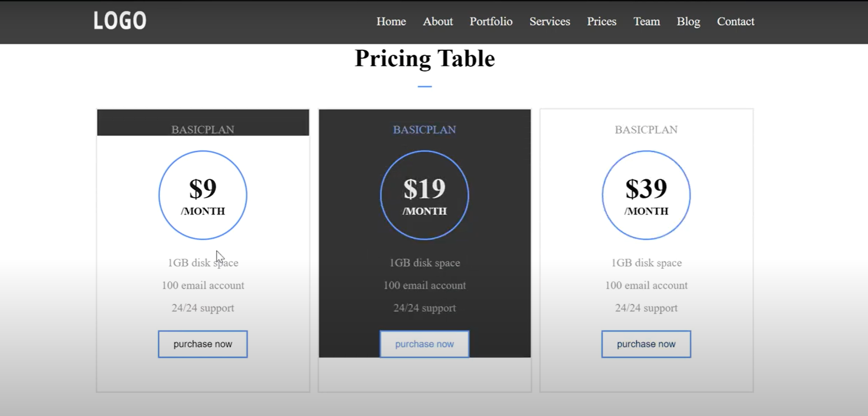
Task: Click the Pricing Table heading
Action: pos(425,59)
